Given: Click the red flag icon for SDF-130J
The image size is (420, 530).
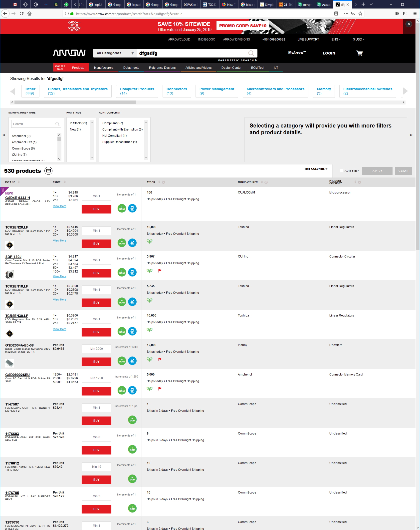Looking at the screenshot, I should point(160,270).
